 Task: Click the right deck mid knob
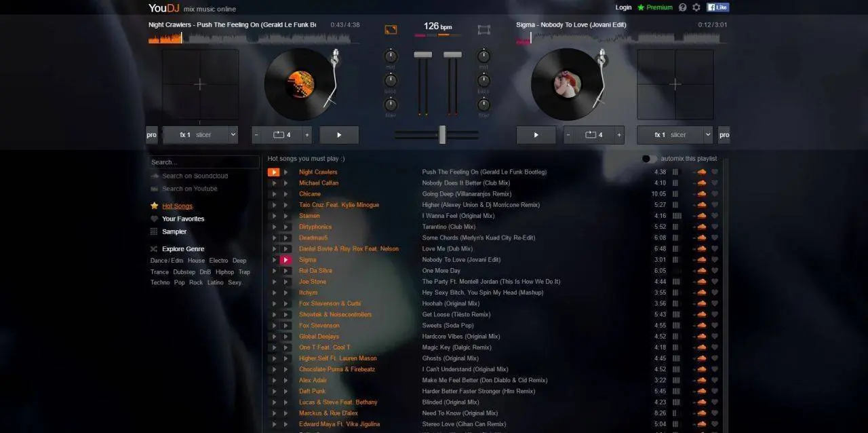[x=484, y=56]
